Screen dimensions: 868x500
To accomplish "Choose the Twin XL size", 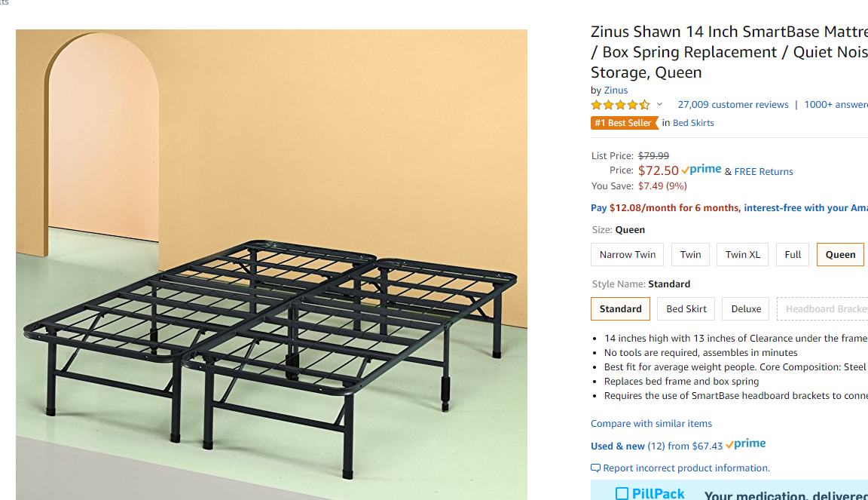I will [742, 255].
